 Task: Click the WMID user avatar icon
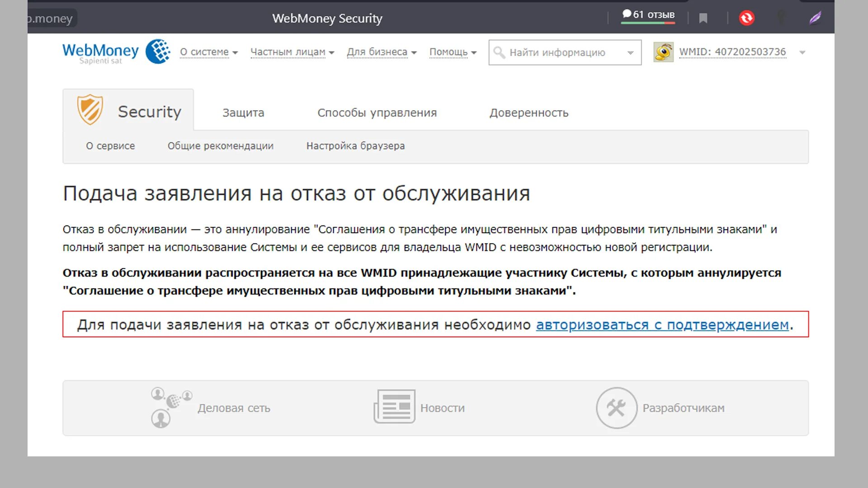click(x=663, y=52)
